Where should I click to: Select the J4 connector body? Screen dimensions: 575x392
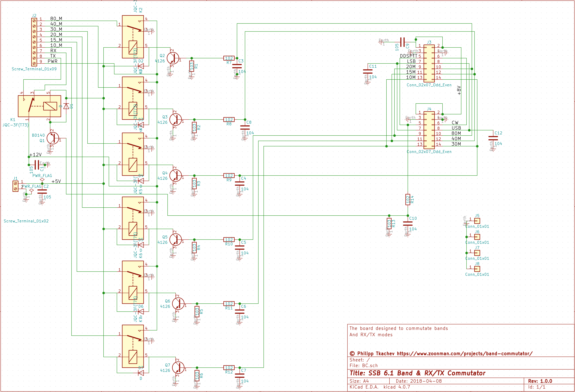tap(429, 130)
